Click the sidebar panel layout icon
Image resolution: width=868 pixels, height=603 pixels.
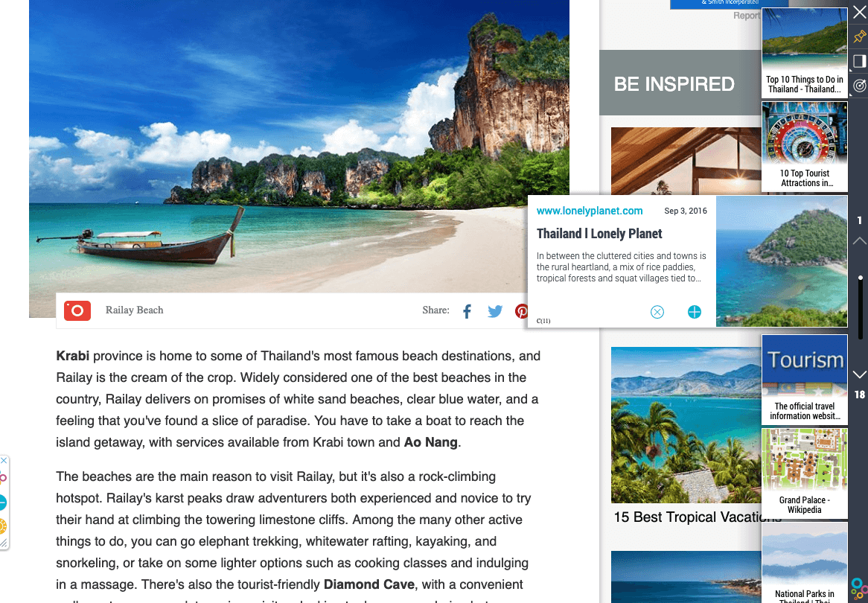860,61
